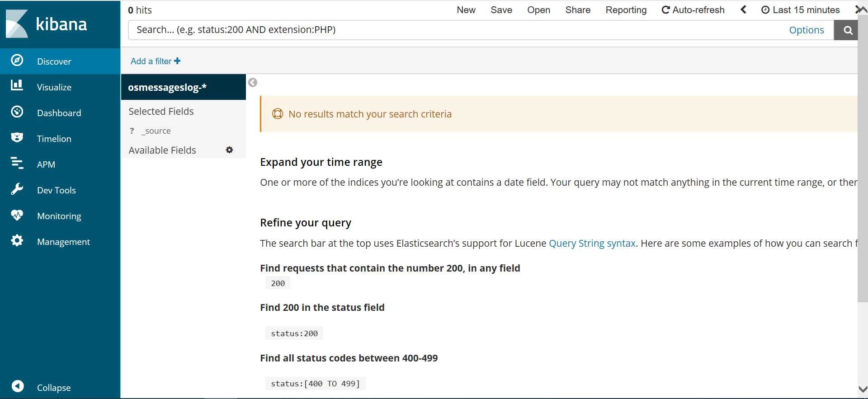The width and height of the screenshot is (868, 399).
Task: Click the 0 hits counter
Action: click(140, 10)
